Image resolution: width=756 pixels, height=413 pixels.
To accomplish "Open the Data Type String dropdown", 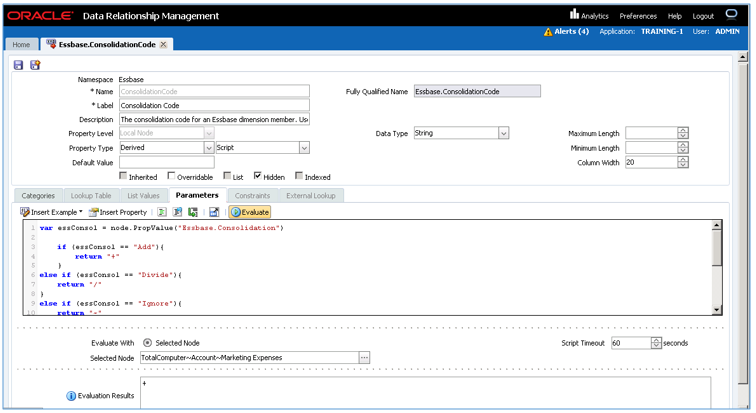I will click(x=503, y=133).
